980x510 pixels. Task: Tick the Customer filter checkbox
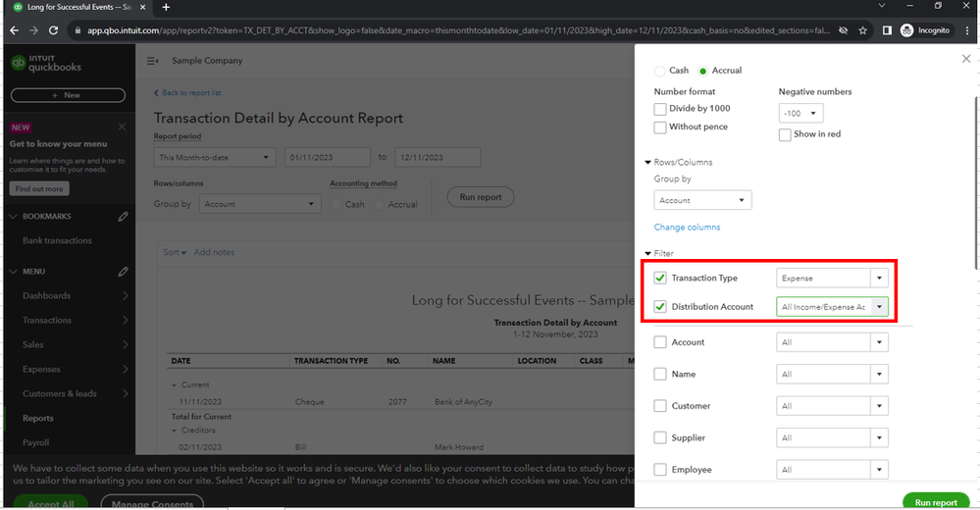pyautogui.click(x=660, y=406)
